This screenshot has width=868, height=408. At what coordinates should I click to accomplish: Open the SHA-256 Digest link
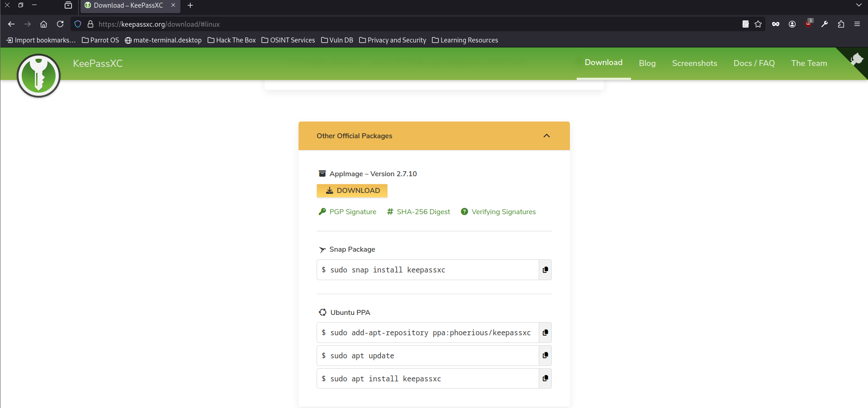click(418, 212)
